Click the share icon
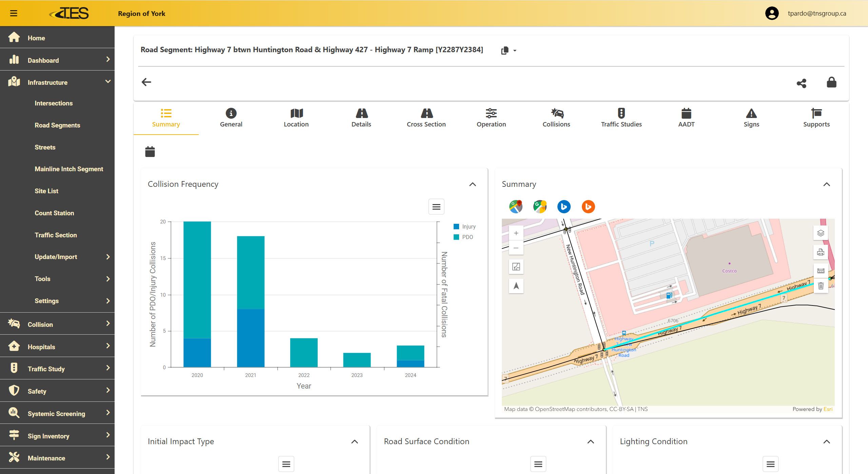The width and height of the screenshot is (868, 474). pyautogui.click(x=801, y=83)
